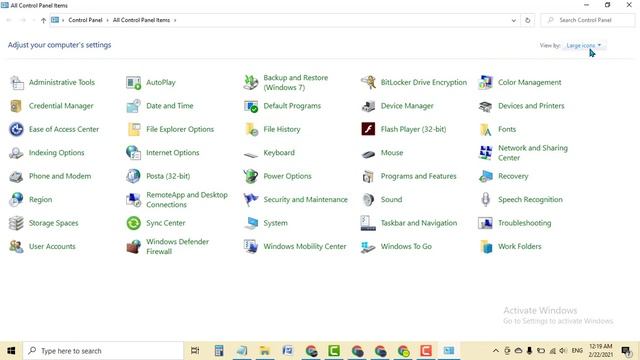Open the Color Management icon

pos(485,82)
